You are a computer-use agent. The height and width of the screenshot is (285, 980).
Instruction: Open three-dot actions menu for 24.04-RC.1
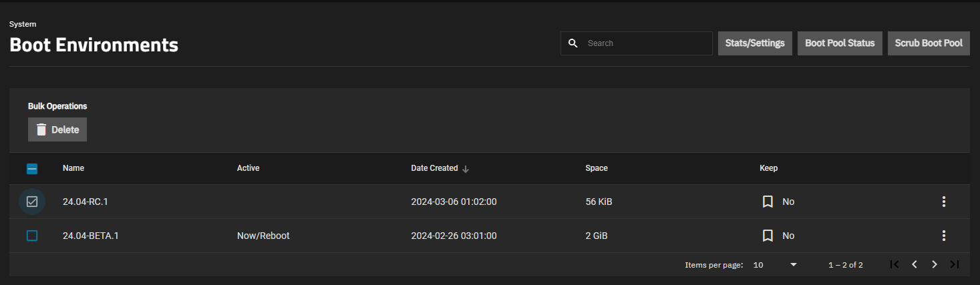[x=943, y=202]
